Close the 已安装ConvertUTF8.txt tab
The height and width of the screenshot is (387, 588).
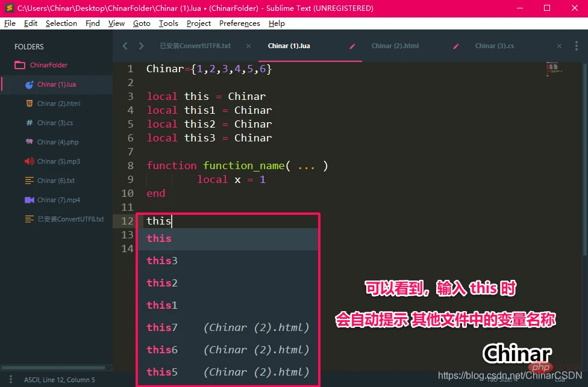(248, 46)
